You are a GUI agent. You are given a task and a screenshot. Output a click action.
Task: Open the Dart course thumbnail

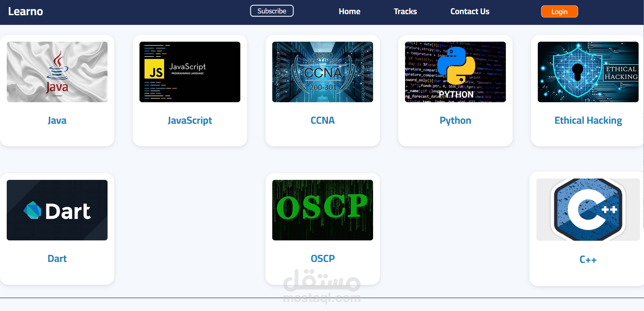coord(57,210)
